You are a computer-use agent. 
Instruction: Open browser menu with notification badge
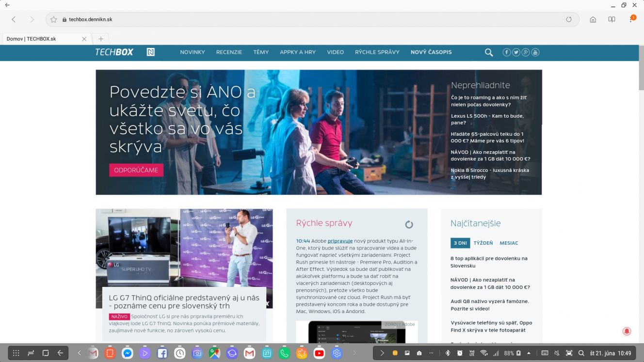[632, 19]
